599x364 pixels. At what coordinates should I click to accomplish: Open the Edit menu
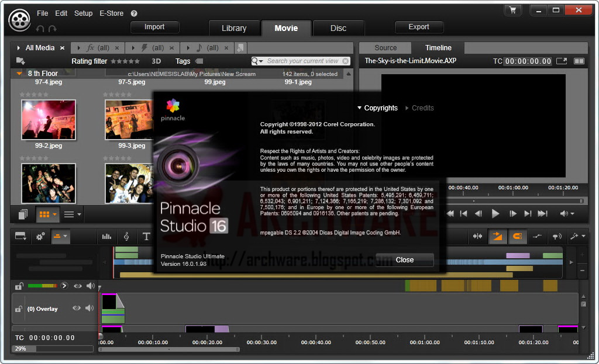point(61,13)
